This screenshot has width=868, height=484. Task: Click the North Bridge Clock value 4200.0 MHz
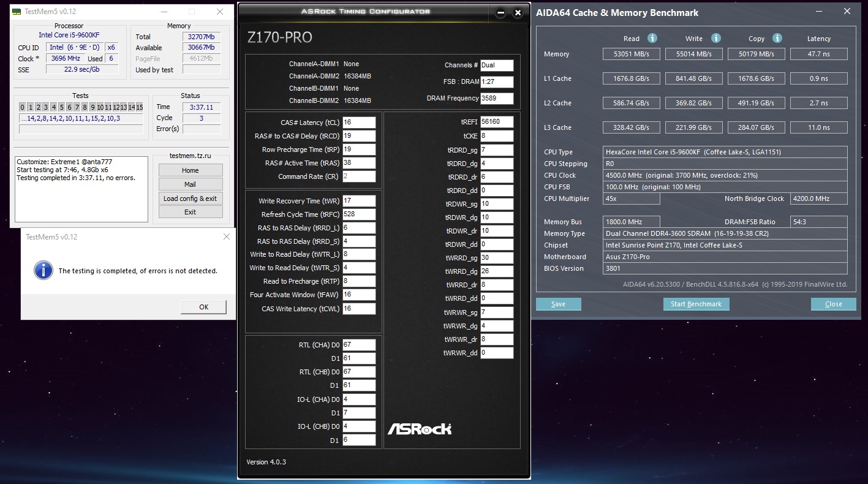click(x=819, y=199)
